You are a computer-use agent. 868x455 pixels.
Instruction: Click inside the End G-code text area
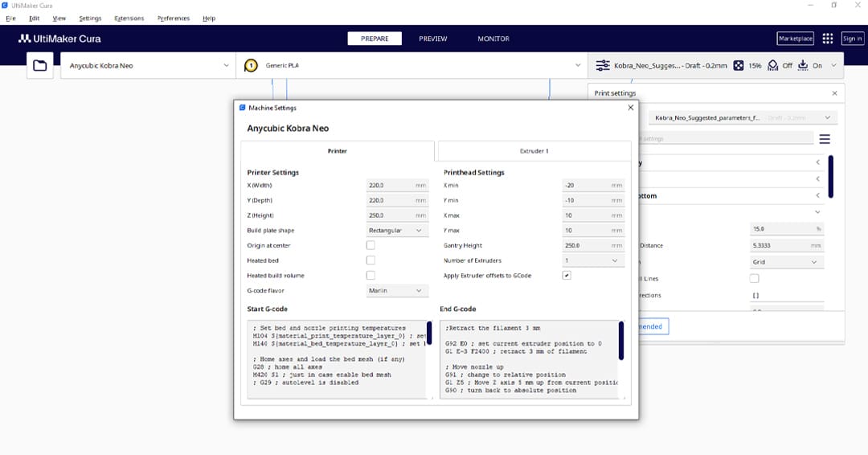tap(529, 359)
